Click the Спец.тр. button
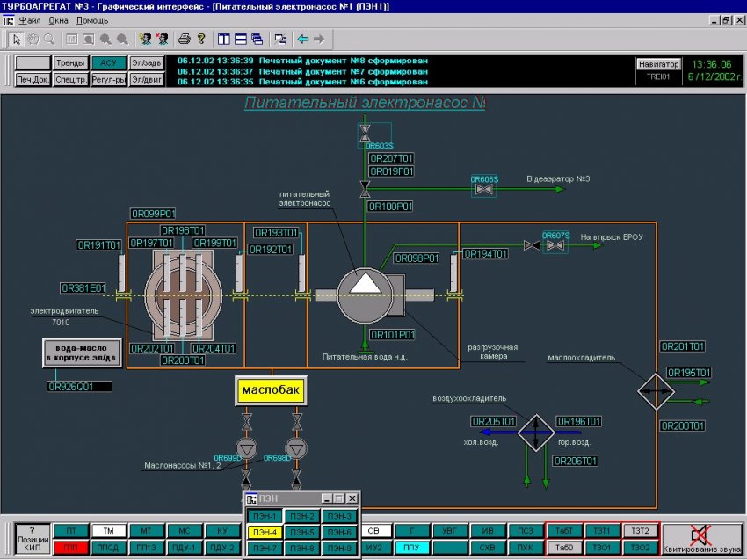This screenshot has width=747, height=560. coord(70,80)
